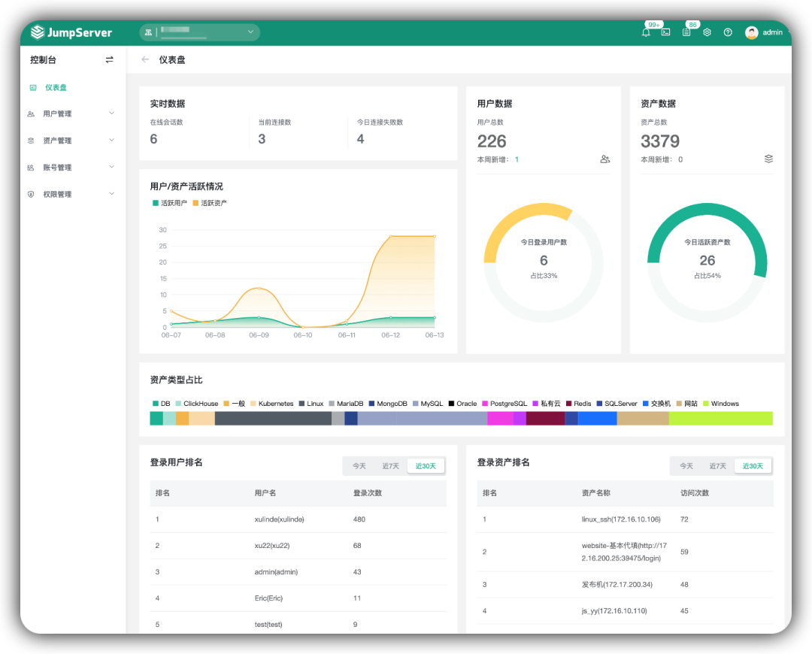Click the dark gray Linux bar segment

[273, 419]
